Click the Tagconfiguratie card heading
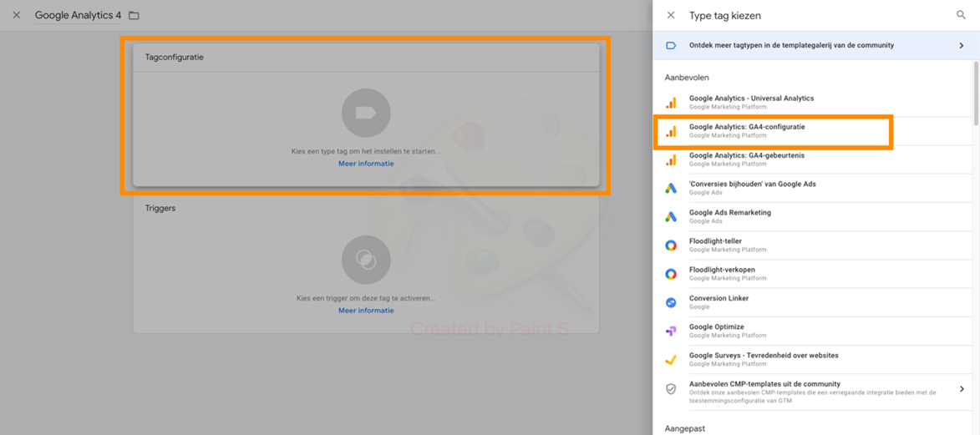Screen dimensions: 980x435 click(x=175, y=58)
